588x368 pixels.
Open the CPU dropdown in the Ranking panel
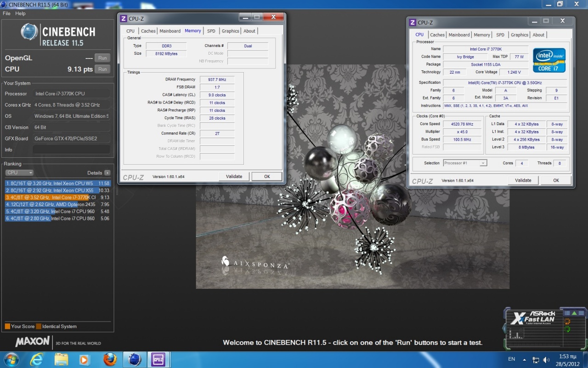point(19,172)
